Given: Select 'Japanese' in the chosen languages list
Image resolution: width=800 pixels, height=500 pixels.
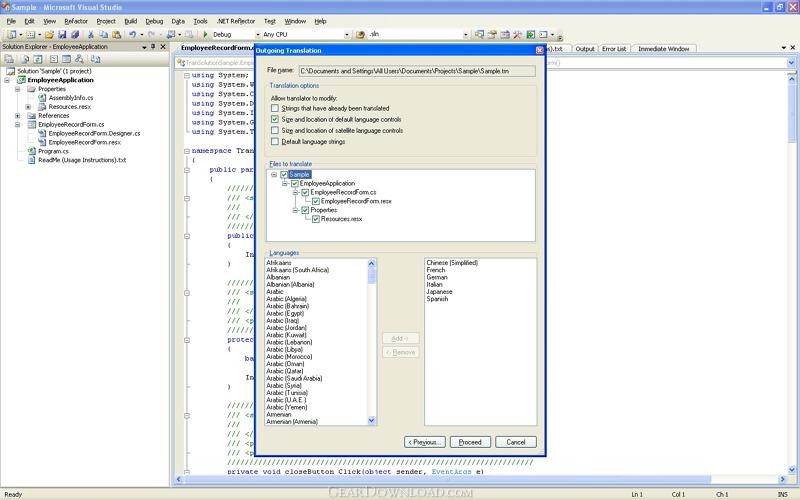Looking at the screenshot, I should pos(439,292).
